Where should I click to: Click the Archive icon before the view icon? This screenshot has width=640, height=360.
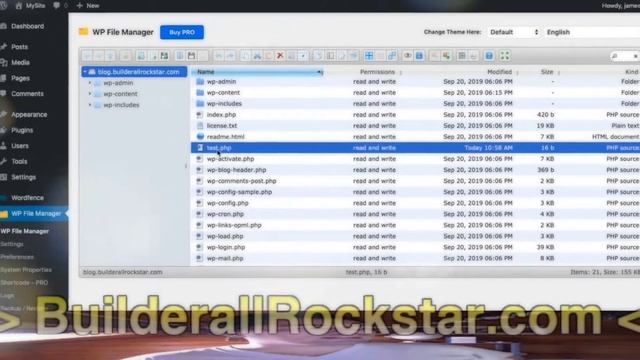tap(446, 56)
